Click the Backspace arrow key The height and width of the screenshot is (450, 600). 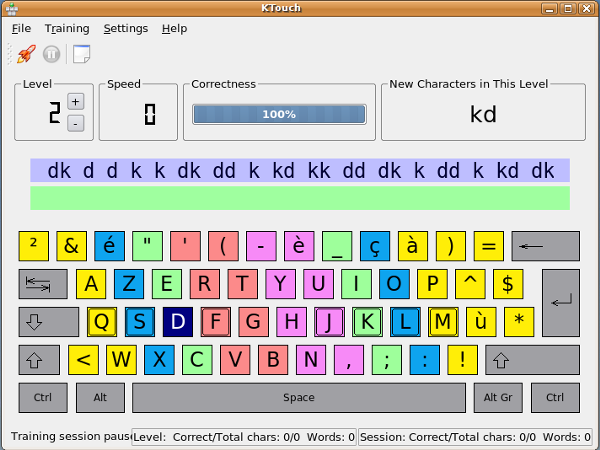click(546, 246)
